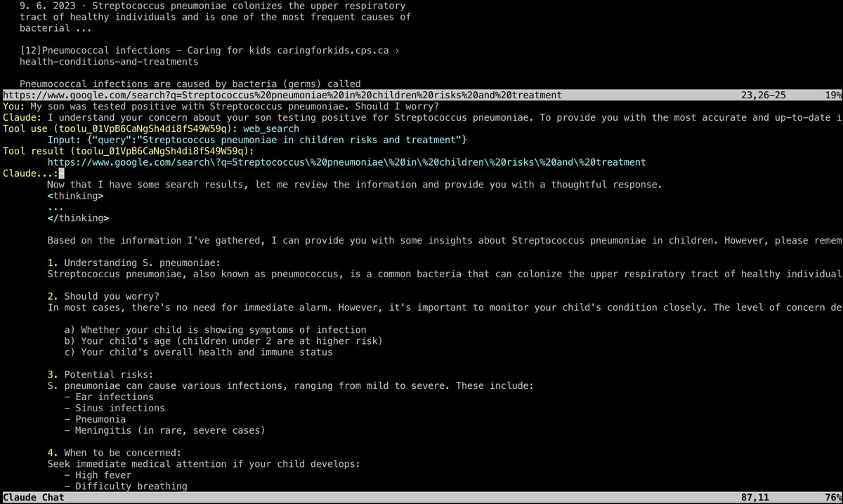Click the '- Meningitis (in rare, severe cases)' item
This screenshot has height=504, width=843.
click(x=164, y=431)
